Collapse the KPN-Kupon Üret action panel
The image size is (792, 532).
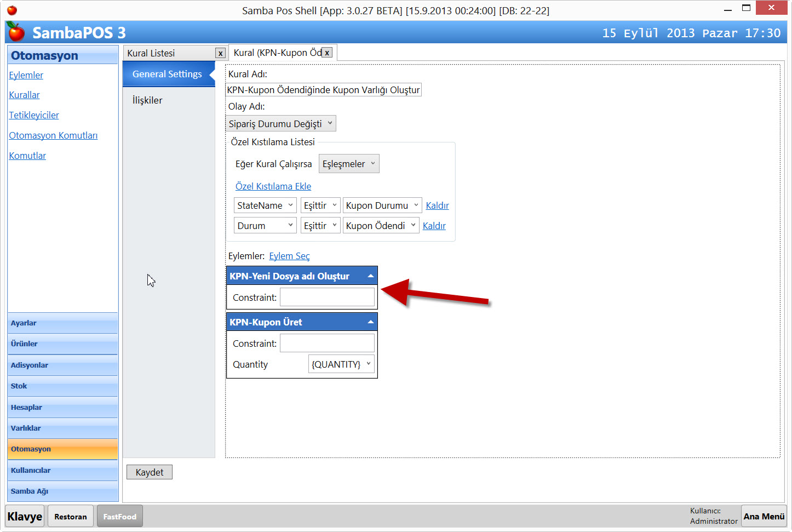point(371,322)
